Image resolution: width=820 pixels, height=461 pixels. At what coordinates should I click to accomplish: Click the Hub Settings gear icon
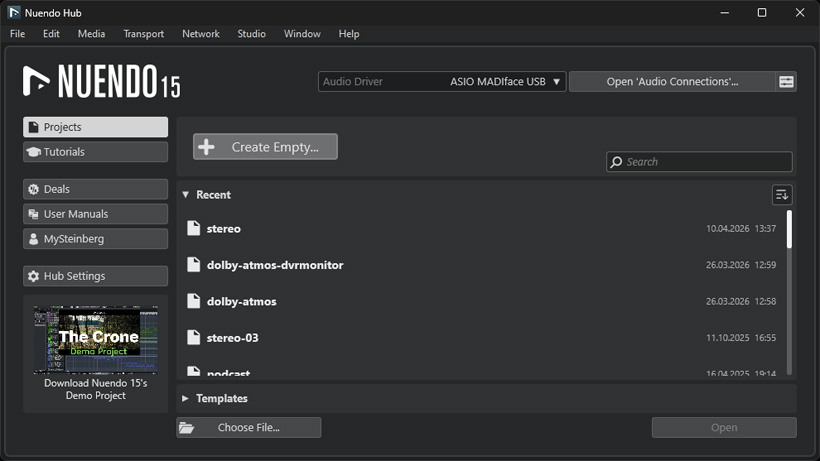pyautogui.click(x=33, y=276)
